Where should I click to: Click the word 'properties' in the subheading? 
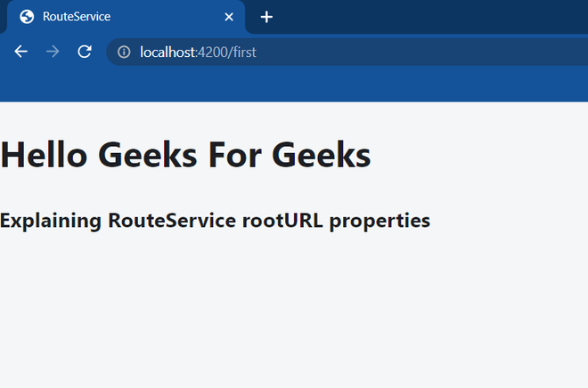380,220
